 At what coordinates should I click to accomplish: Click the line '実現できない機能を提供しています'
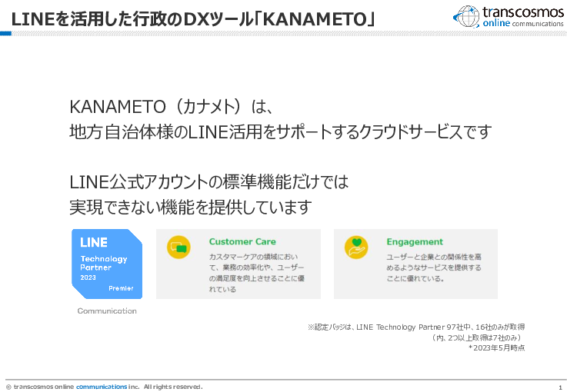point(191,207)
